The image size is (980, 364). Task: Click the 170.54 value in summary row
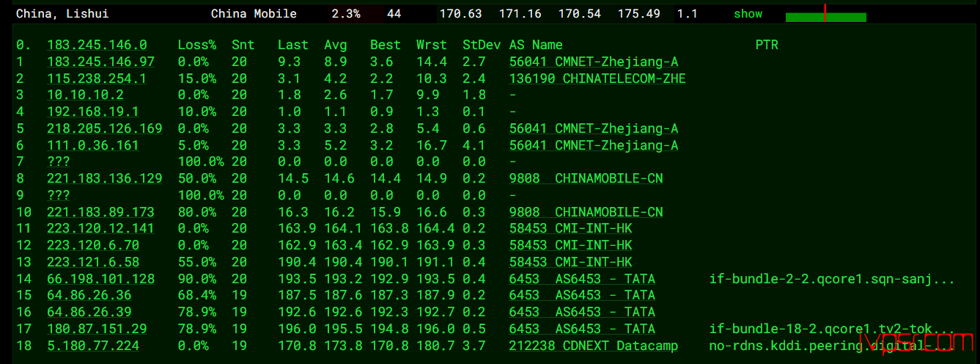point(580,14)
